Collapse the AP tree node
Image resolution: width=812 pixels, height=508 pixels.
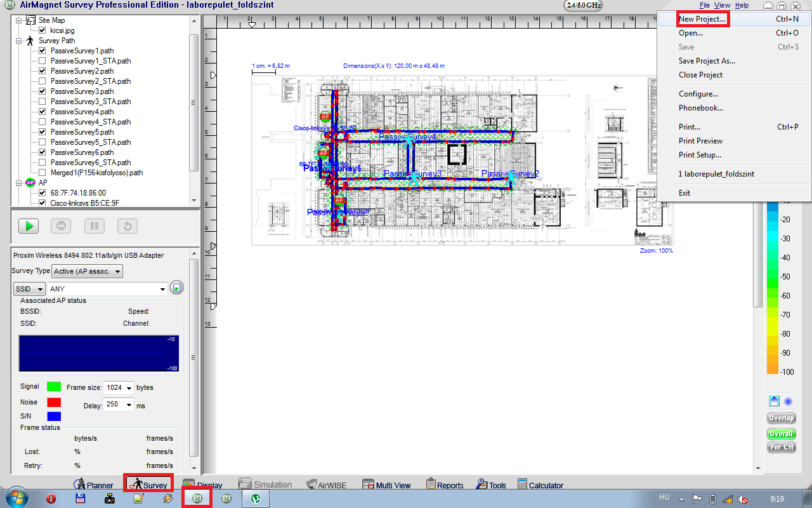click(x=18, y=183)
